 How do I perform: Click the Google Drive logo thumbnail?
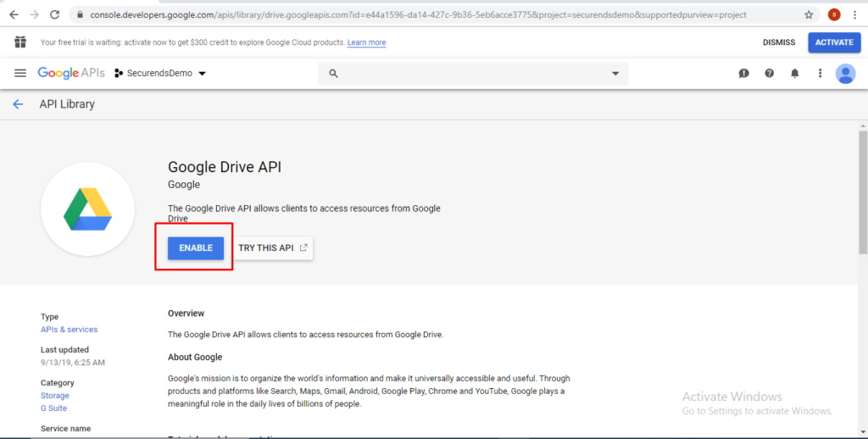tap(87, 208)
